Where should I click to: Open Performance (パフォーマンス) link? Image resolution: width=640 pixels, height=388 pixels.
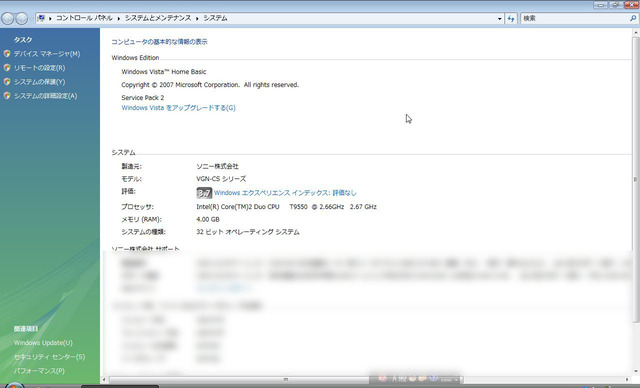(x=39, y=371)
